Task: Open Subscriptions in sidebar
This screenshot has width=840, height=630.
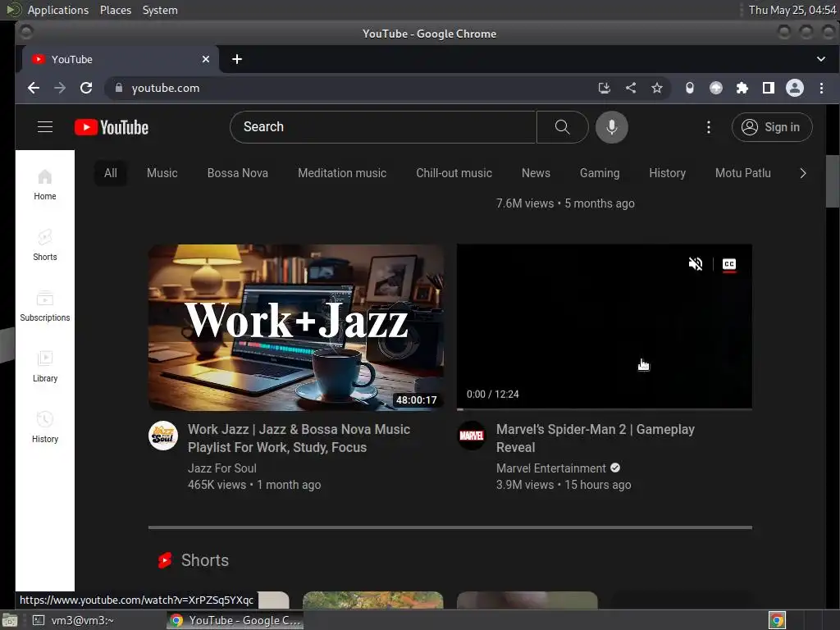Action: pos(45,307)
